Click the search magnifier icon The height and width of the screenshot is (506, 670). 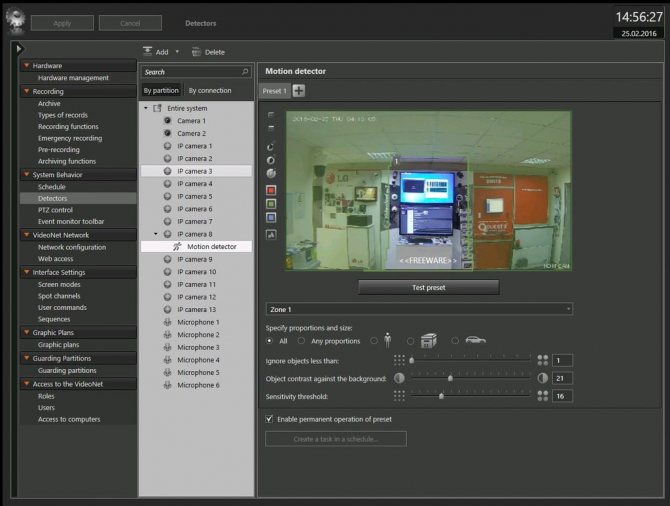[245, 72]
